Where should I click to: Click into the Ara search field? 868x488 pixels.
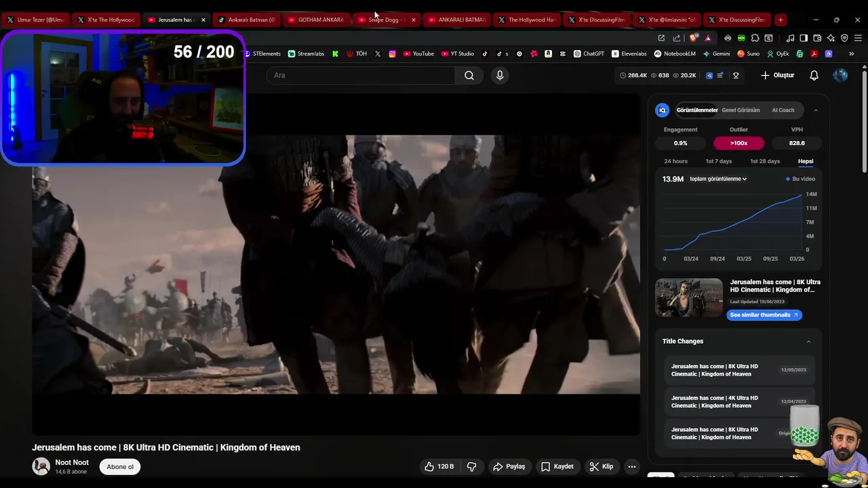[x=361, y=75]
